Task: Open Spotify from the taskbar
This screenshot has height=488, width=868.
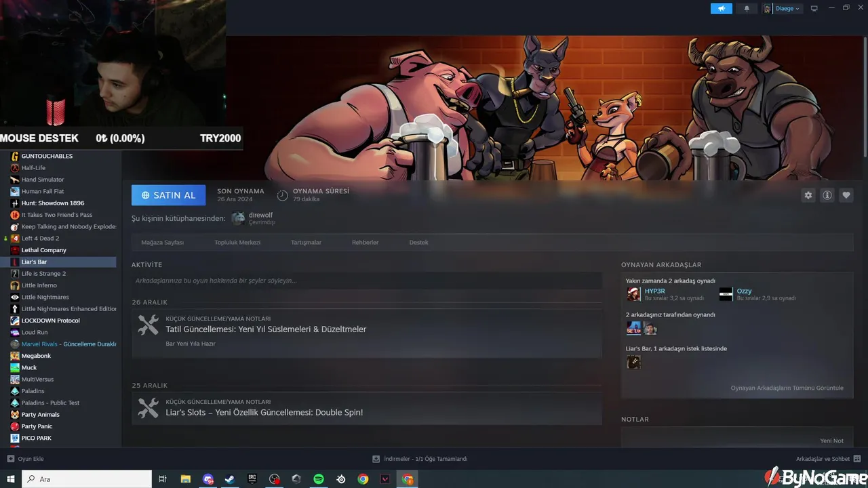Action: (319, 479)
